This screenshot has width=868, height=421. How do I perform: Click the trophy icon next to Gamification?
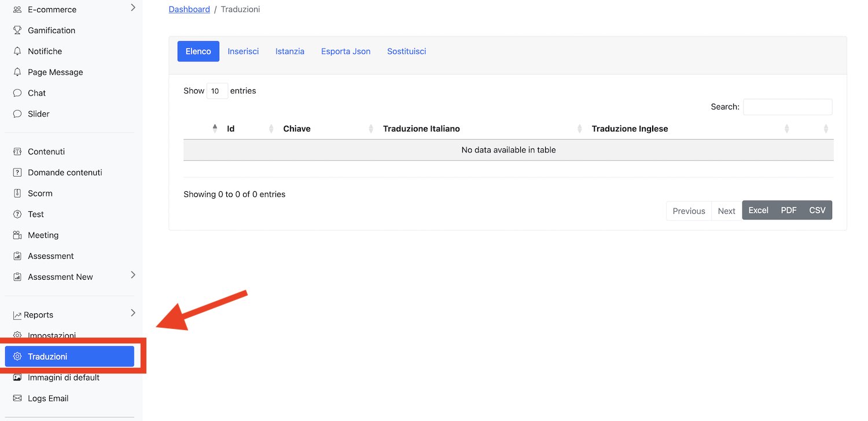(x=17, y=31)
